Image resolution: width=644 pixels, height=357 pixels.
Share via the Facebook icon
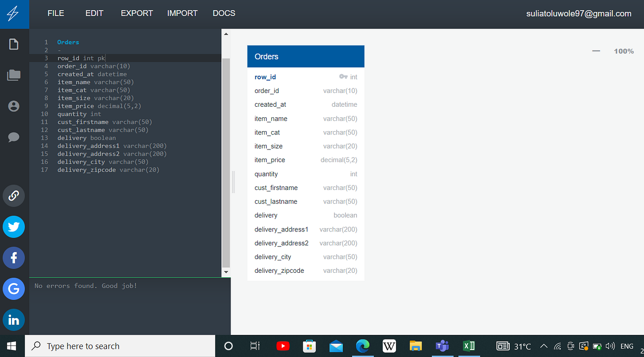pyautogui.click(x=14, y=258)
